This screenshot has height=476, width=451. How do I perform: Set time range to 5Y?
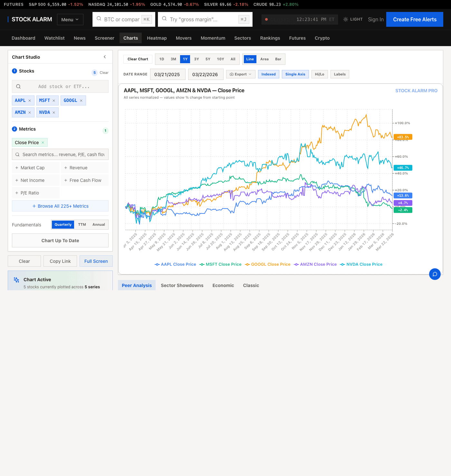208,59
